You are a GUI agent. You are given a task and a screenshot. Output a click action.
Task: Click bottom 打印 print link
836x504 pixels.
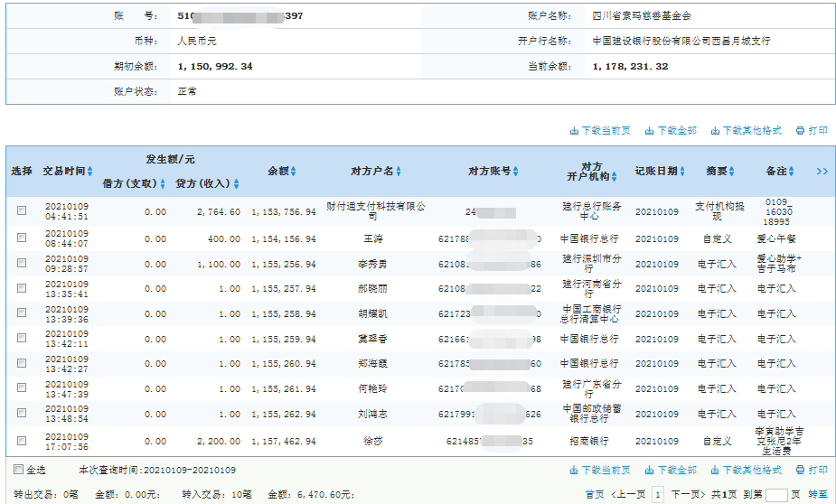[x=812, y=470]
